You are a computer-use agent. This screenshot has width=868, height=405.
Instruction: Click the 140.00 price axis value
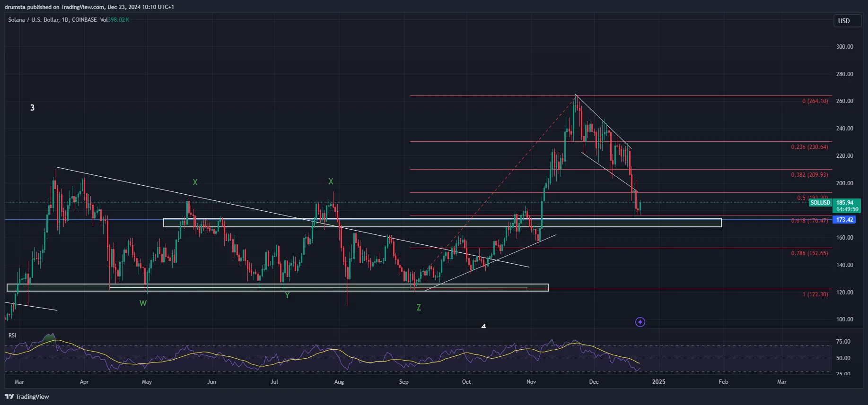pyautogui.click(x=844, y=265)
